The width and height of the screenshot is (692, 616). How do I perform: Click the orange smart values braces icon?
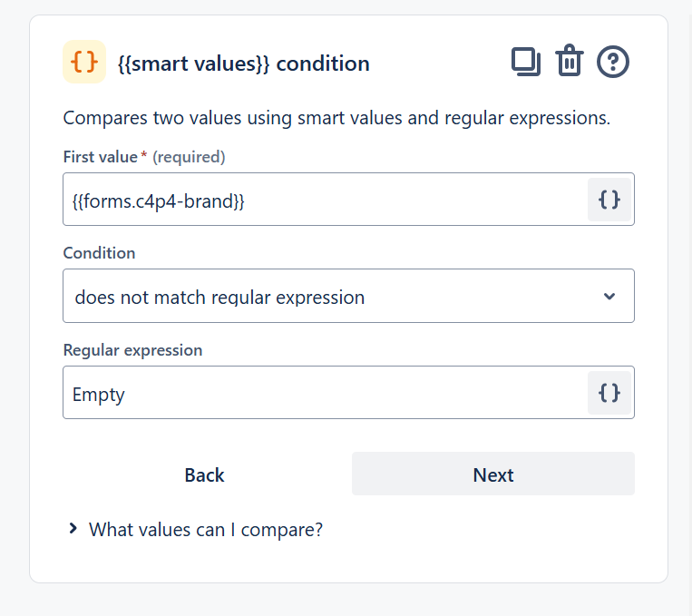pyautogui.click(x=84, y=63)
